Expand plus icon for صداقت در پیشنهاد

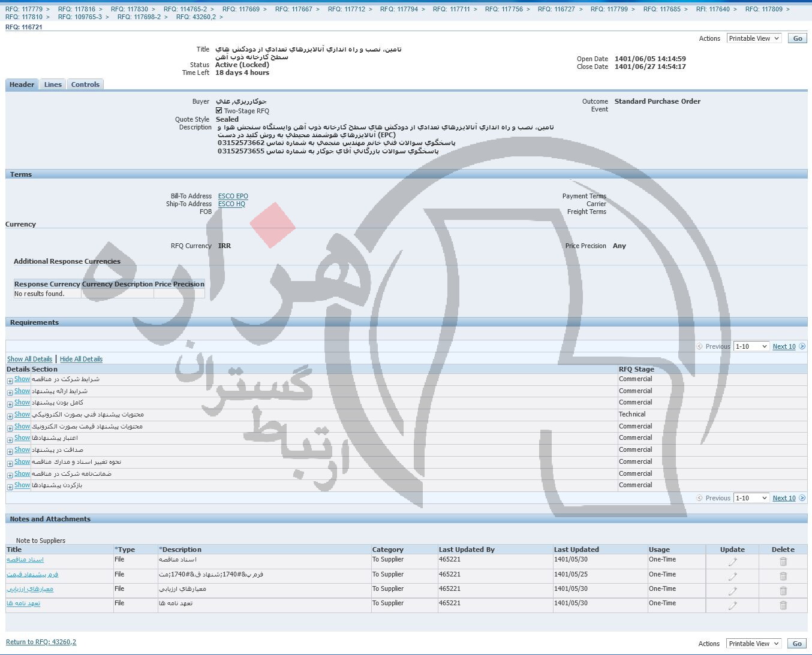pos(10,451)
